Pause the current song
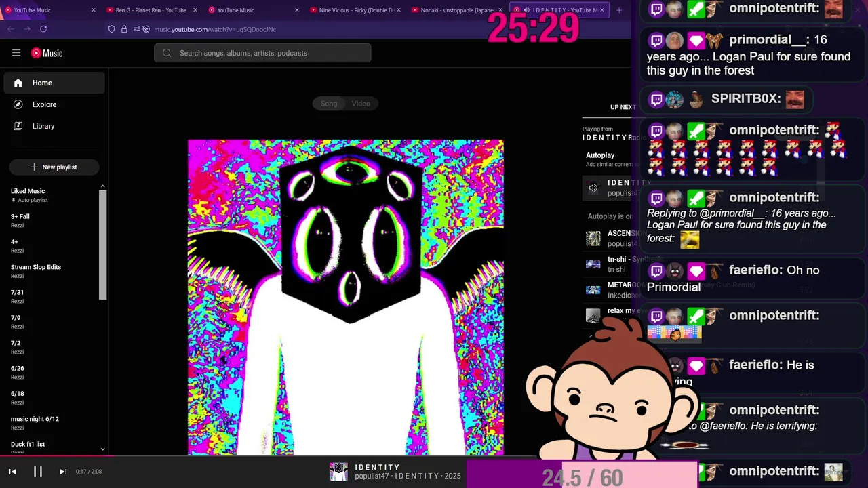This screenshot has width=868, height=488. [x=38, y=472]
